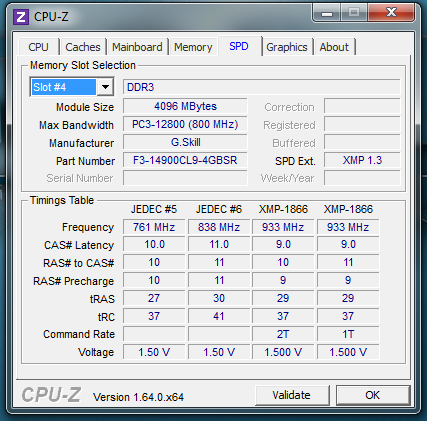Click the CPU-Z purple Z title icon

(x=21, y=17)
